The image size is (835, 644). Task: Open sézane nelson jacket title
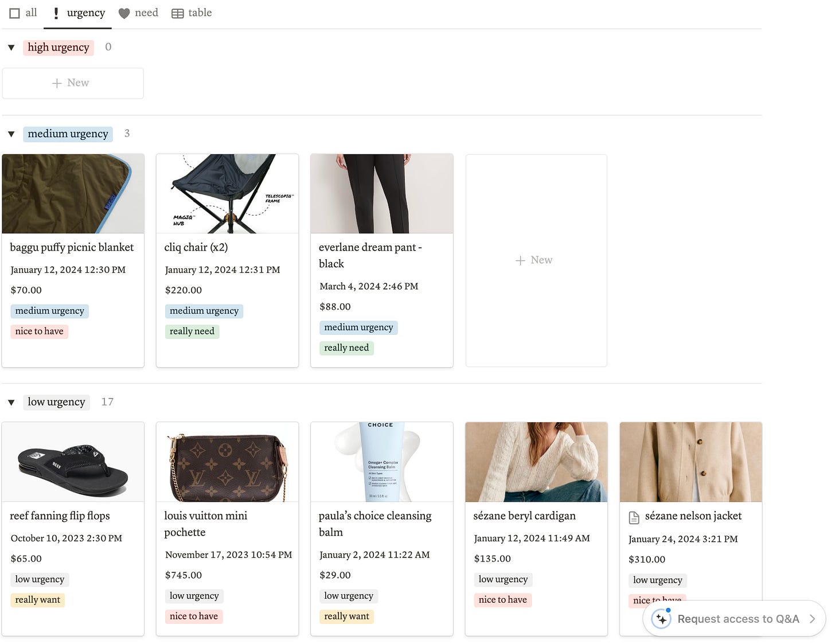(x=693, y=516)
